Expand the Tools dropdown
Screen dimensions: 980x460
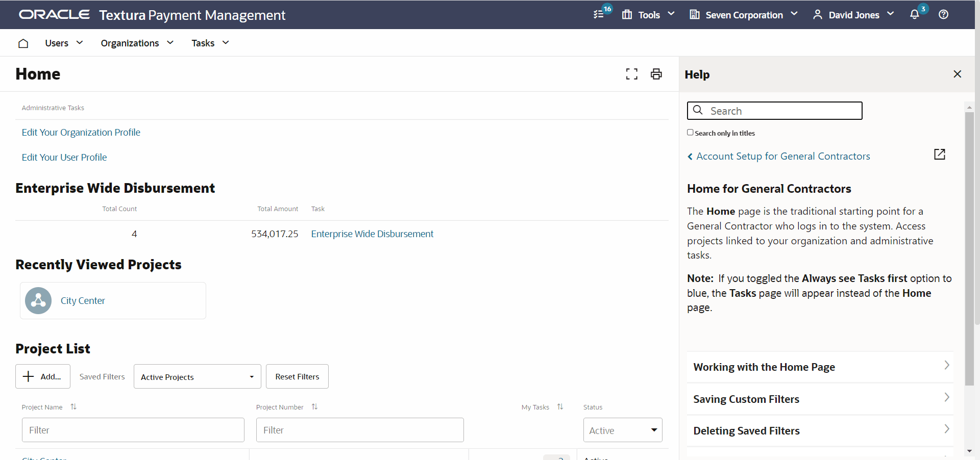coord(671,14)
